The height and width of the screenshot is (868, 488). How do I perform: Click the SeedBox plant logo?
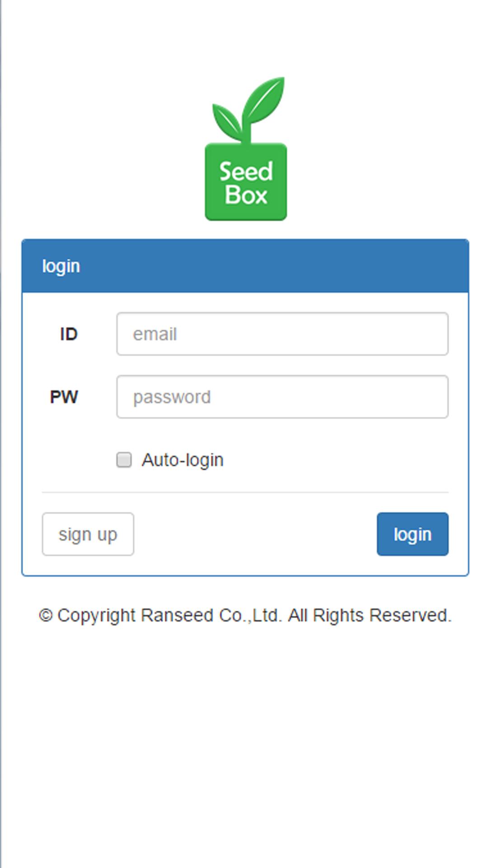246,149
